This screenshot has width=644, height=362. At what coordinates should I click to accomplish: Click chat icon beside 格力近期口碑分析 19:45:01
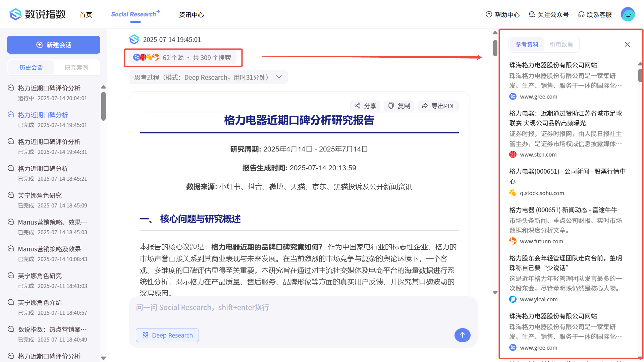pos(11,115)
